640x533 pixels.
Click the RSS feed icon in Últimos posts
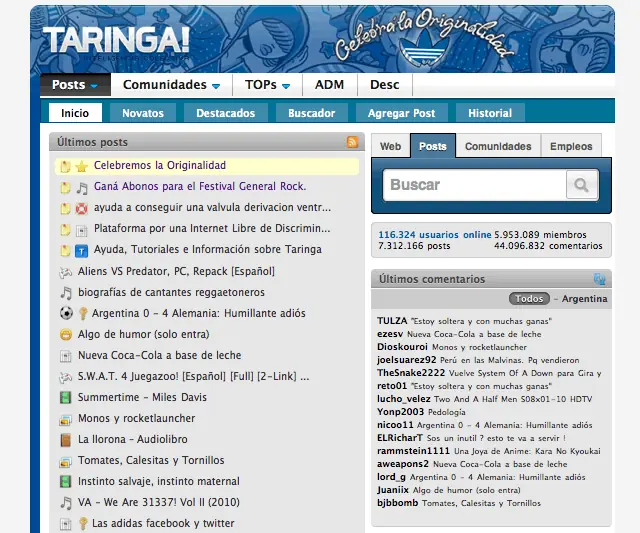tap(352, 142)
